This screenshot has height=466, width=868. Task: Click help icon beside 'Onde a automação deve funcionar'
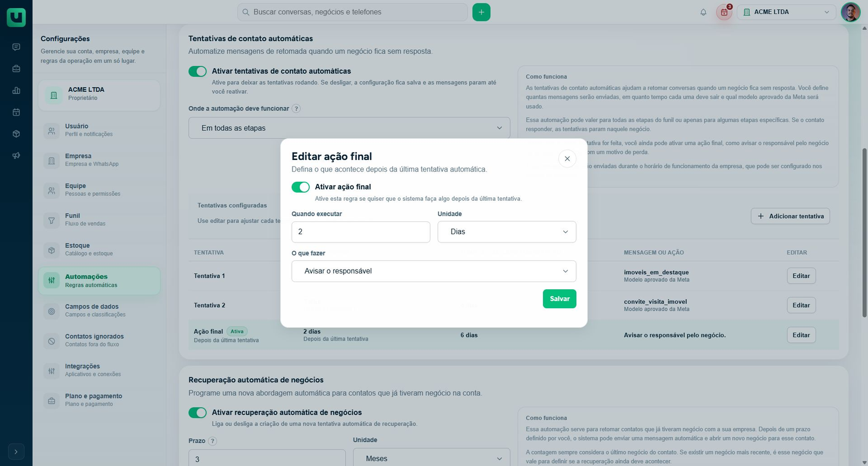tap(296, 108)
